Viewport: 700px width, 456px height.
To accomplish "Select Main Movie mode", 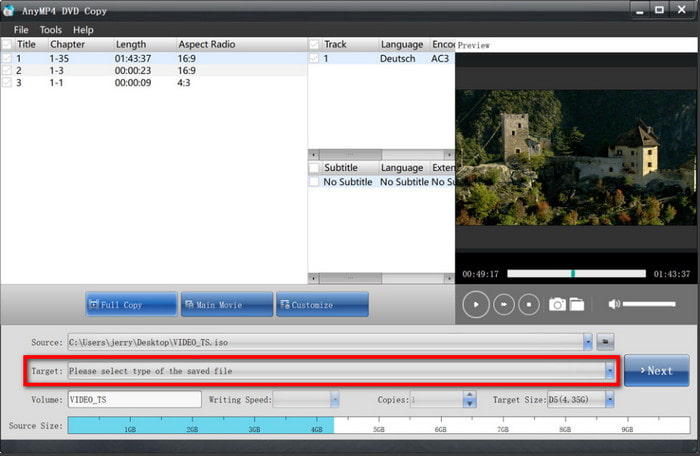I will pos(227,305).
